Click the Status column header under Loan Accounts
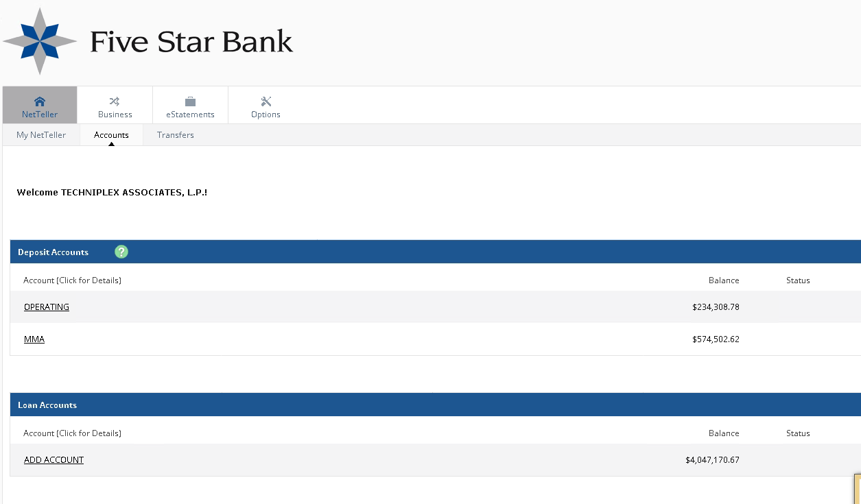861x504 pixels. click(798, 433)
